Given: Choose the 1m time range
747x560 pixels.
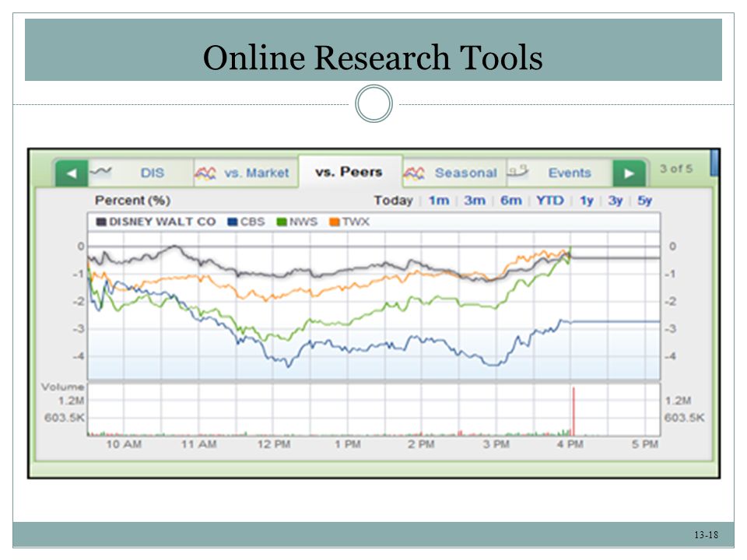Looking at the screenshot, I should [439, 201].
